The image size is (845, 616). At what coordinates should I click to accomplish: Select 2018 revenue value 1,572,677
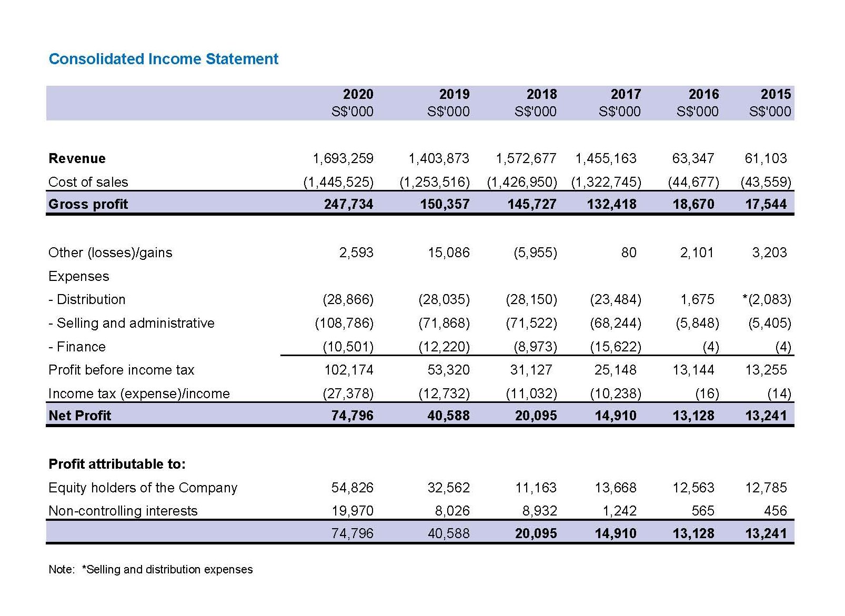click(526, 158)
